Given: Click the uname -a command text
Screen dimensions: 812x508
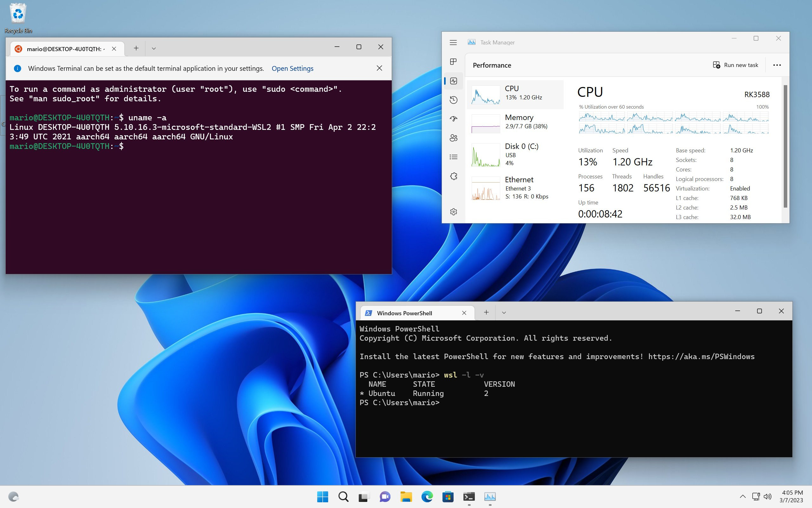Looking at the screenshot, I should [x=147, y=117].
